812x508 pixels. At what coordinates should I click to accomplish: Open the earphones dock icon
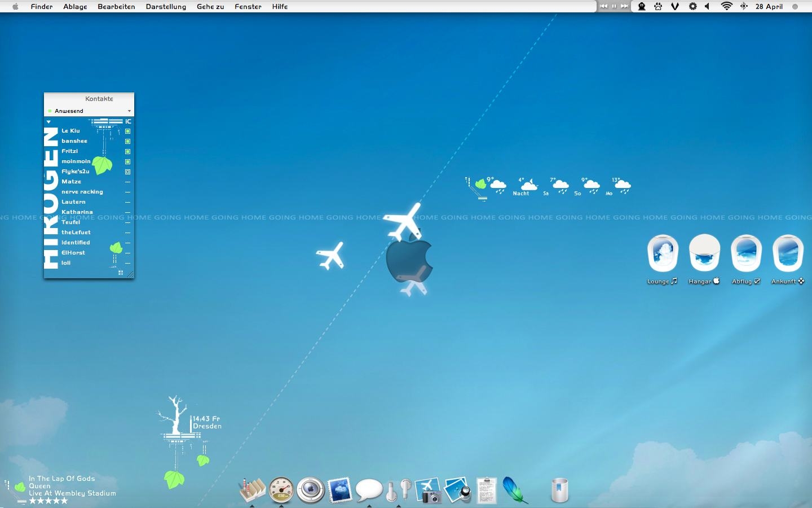tap(399, 489)
